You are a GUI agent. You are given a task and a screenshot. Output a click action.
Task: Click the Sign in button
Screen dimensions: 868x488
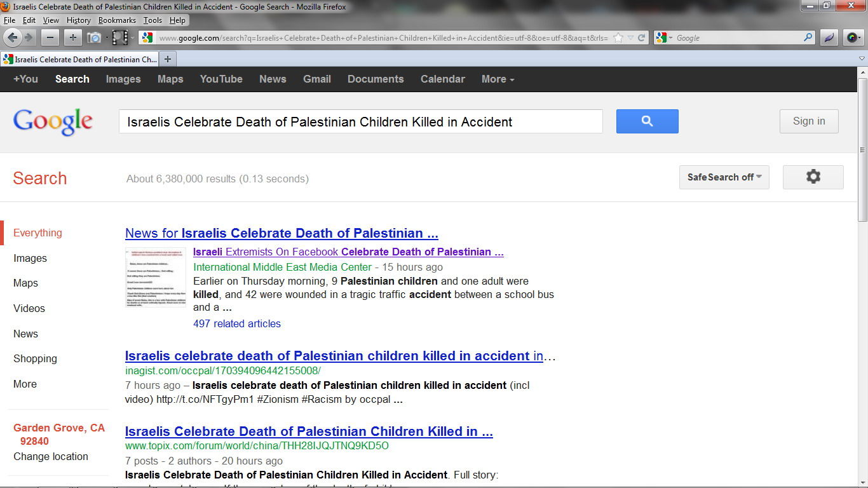pyautogui.click(x=809, y=121)
